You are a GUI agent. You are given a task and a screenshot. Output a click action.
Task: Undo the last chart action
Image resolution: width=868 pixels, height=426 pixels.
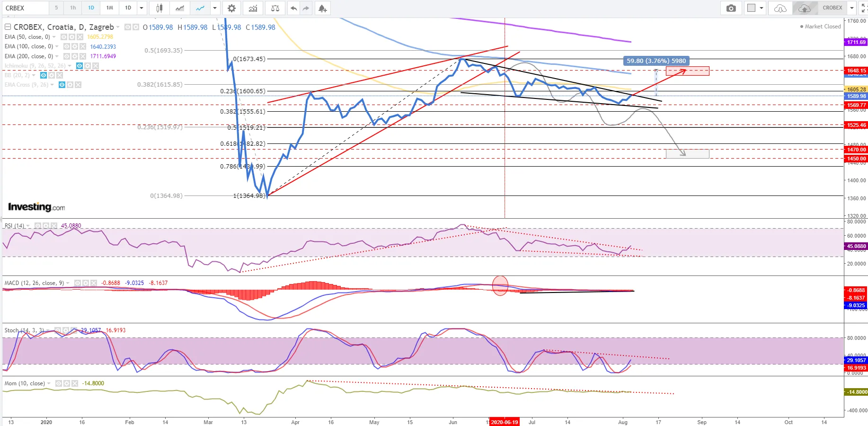(x=294, y=8)
